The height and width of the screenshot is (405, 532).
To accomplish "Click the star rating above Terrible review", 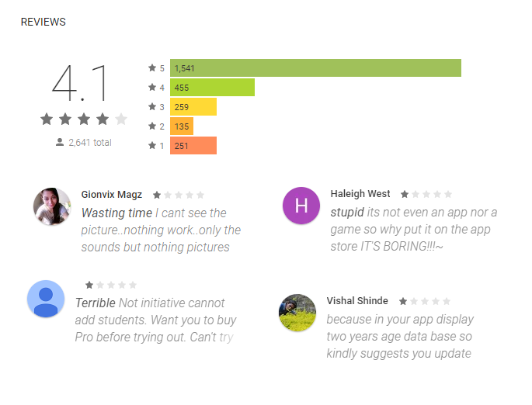I will 111,285.
